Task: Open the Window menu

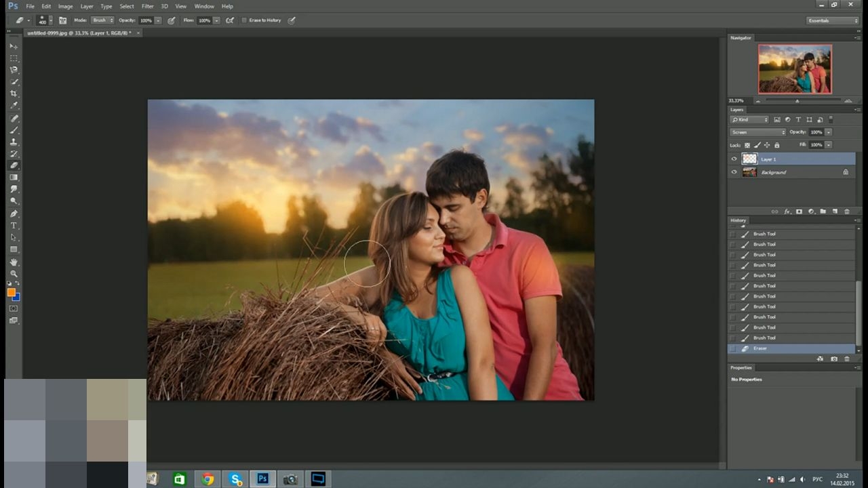Action: click(204, 6)
